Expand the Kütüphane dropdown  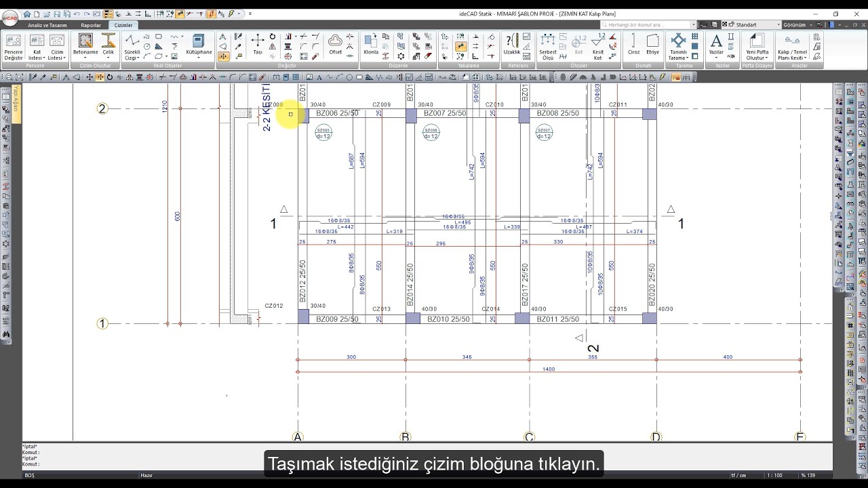point(199,47)
